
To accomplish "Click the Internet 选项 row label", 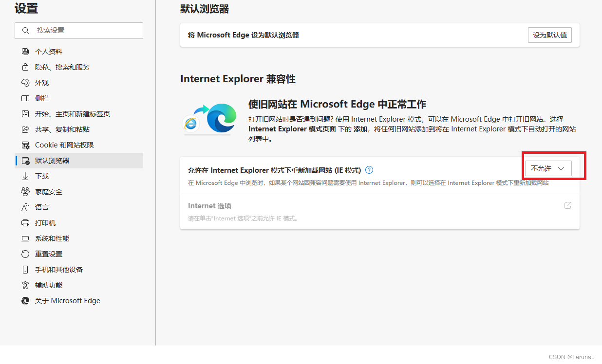I will tap(209, 206).
